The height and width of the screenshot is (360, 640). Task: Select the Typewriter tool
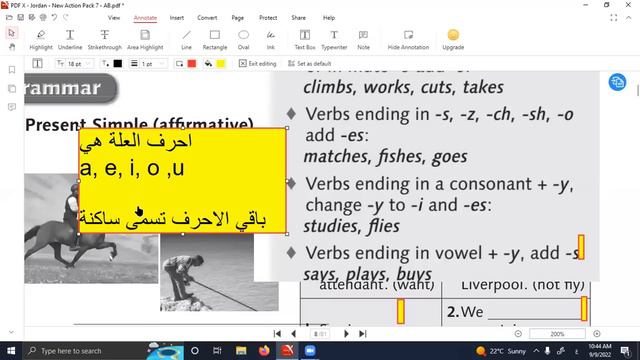pyautogui.click(x=334, y=40)
